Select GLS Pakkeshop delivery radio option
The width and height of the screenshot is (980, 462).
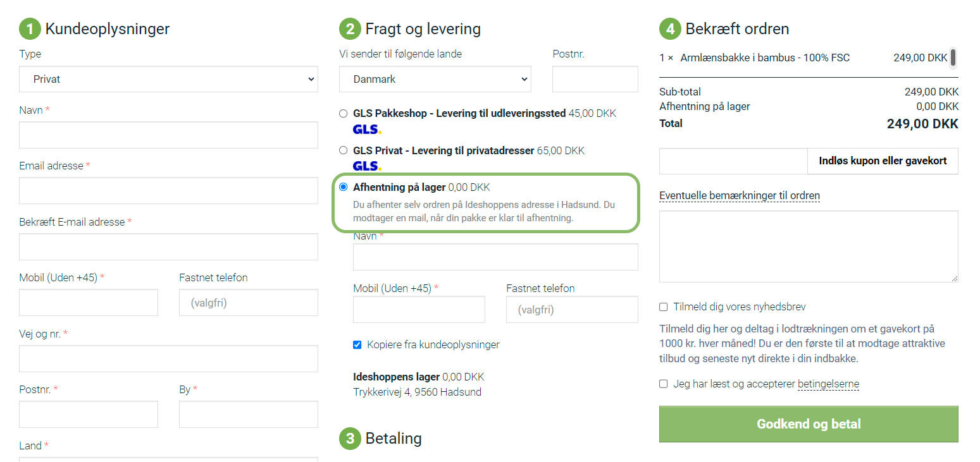tap(344, 114)
